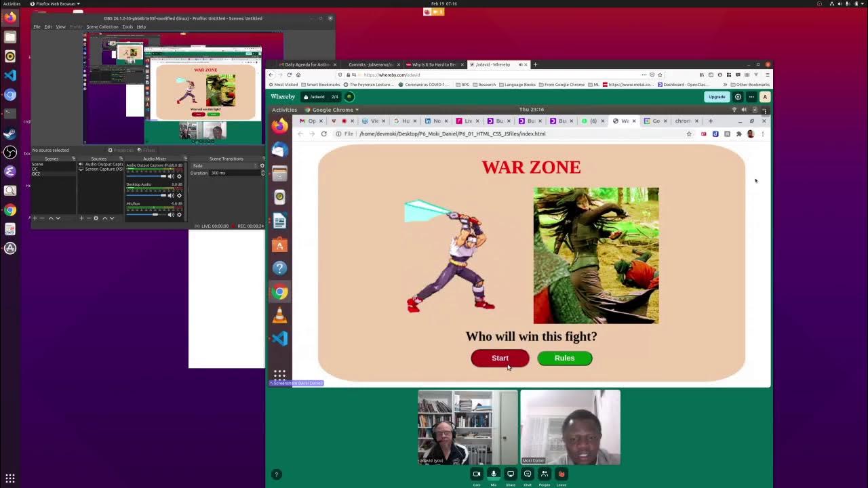
Task: Click the Whereby Upgrade button
Action: (717, 97)
